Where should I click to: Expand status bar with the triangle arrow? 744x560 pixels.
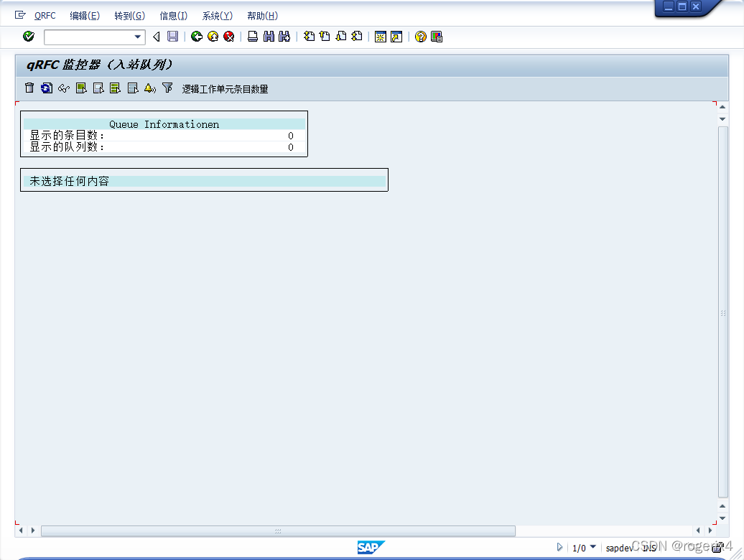tap(560, 548)
